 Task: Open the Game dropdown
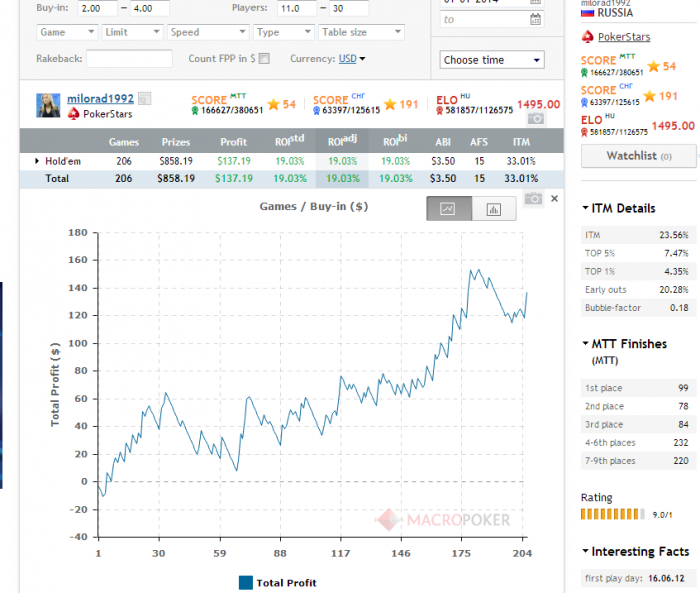pyautogui.click(x=67, y=32)
